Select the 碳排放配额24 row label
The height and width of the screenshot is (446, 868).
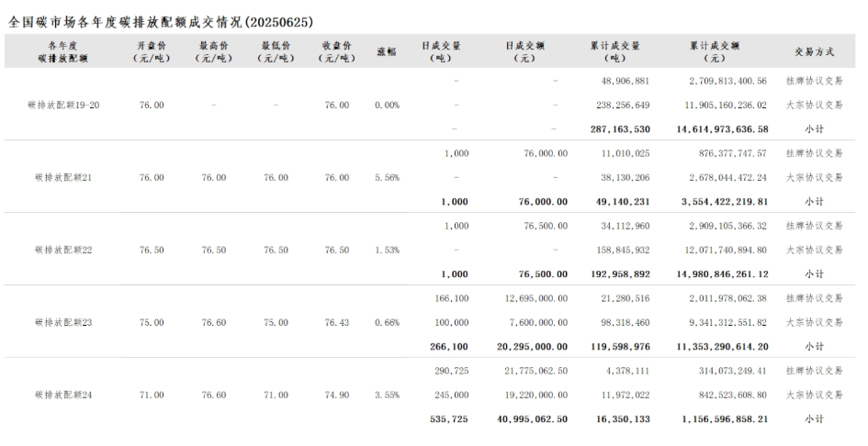pos(63,395)
